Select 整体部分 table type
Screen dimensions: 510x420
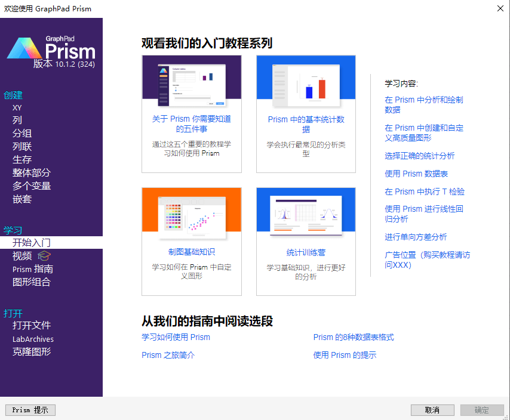[x=32, y=173]
